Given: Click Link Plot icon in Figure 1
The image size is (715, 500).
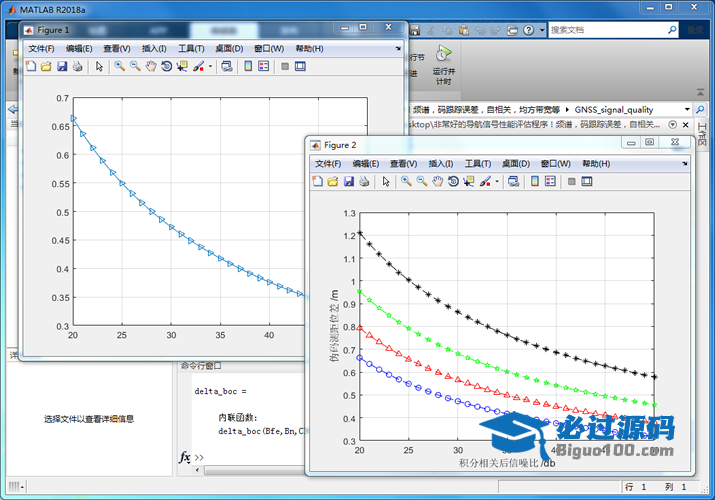Looking at the screenshot, I should pos(226,67).
